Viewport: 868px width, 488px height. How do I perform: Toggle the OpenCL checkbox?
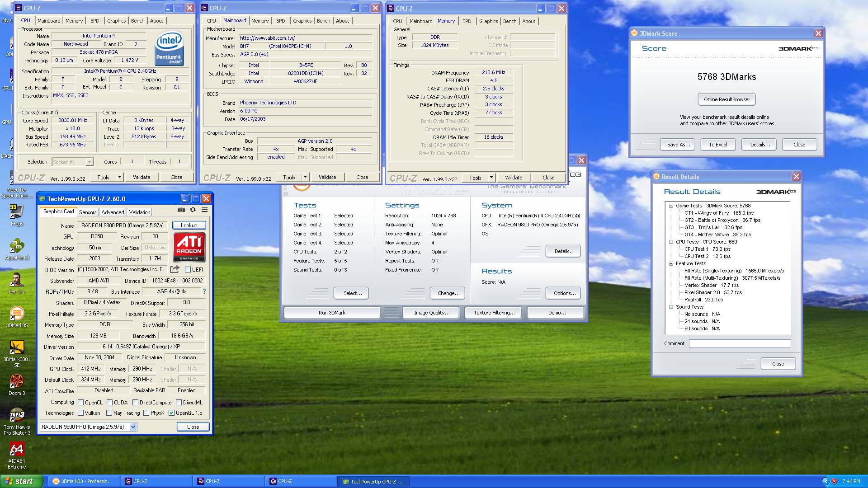tap(80, 403)
